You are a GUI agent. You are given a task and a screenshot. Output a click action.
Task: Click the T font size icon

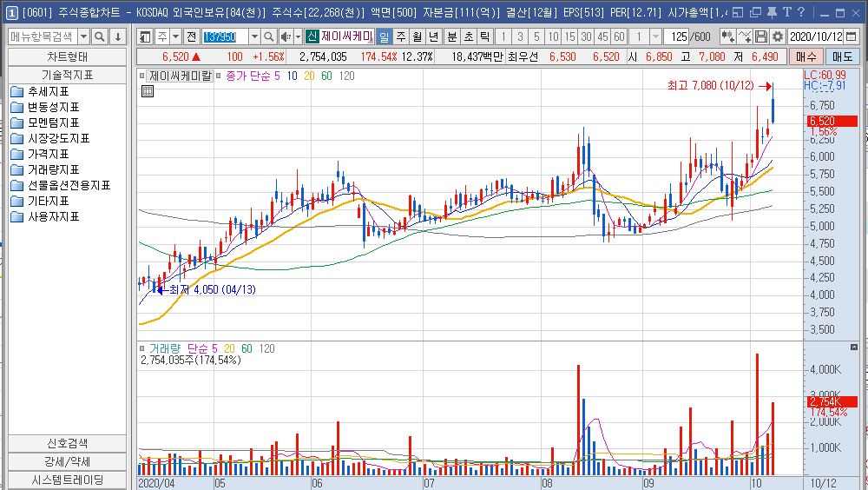coord(786,12)
